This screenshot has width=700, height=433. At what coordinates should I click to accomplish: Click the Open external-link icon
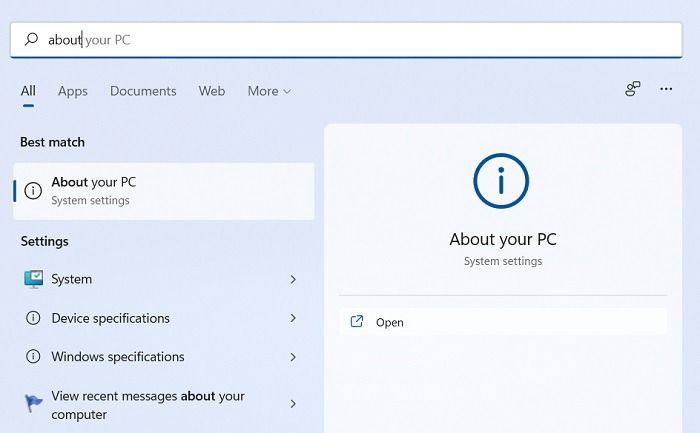click(357, 321)
